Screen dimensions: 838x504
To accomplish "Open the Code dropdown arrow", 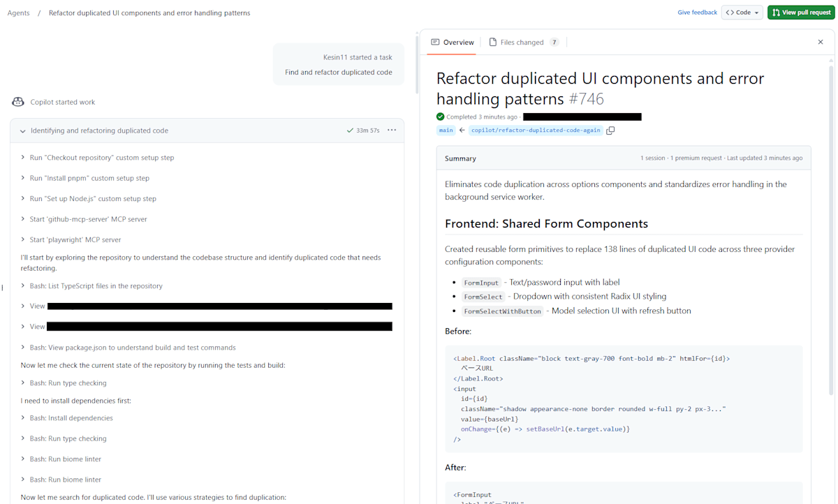I will [756, 12].
